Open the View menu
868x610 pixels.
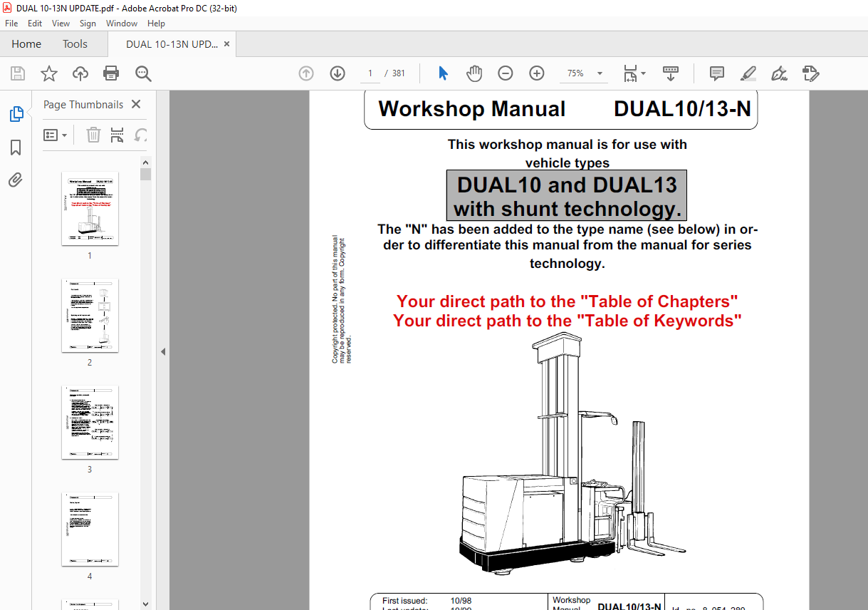(x=61, y=24)
